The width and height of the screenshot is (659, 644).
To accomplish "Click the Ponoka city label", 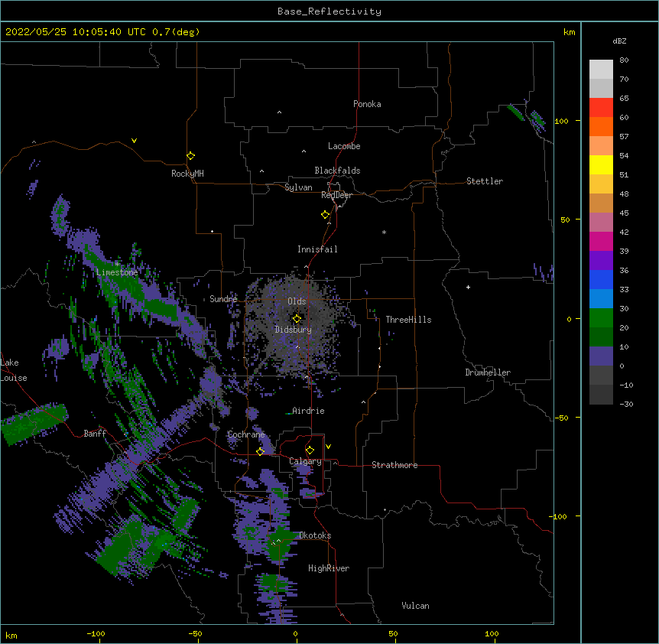I will click(x=367, y=104).
